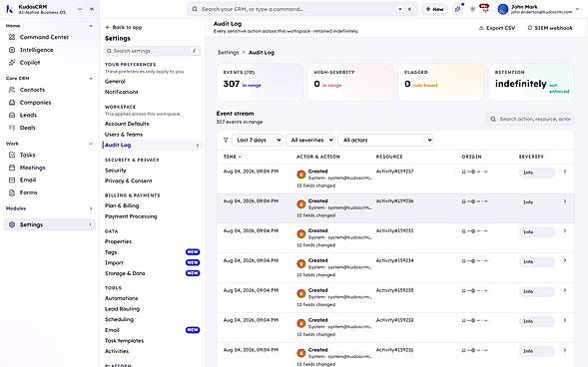Click origin icons for Activity#159236 row
The height and width of the screenshot is (367, 588).
pyautogui.click(x=475, y=201)
